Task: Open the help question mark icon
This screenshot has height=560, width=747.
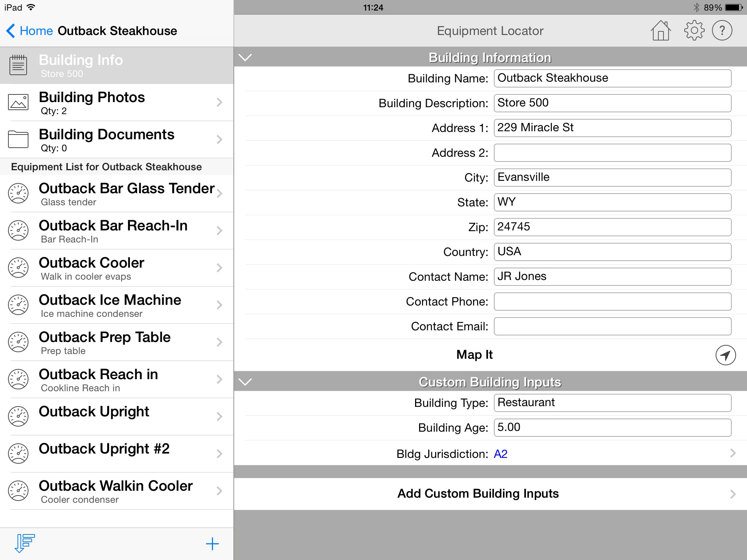Action: pyautogui.click(x=722, y=31)
